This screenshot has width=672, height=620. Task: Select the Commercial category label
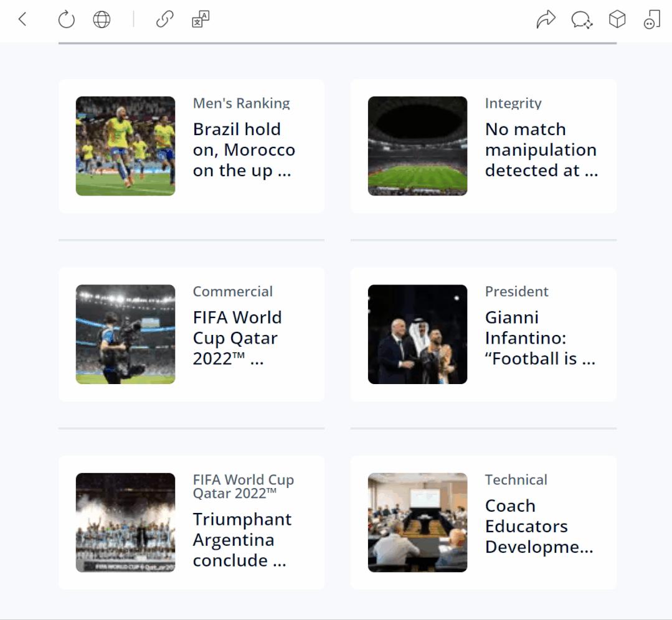[x=233, y=291]
